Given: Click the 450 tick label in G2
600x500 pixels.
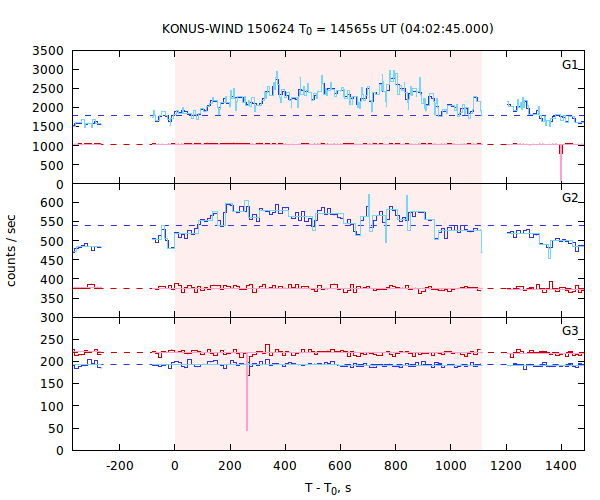Looking at the screenshot, I should (52, 261).
